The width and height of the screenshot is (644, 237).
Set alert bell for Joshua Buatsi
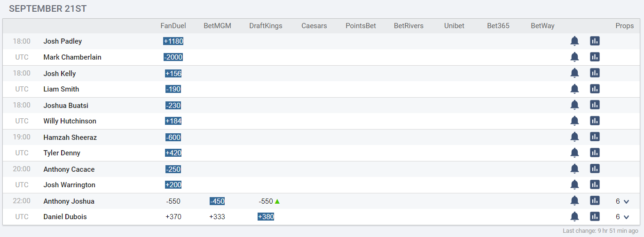(574, 105)
